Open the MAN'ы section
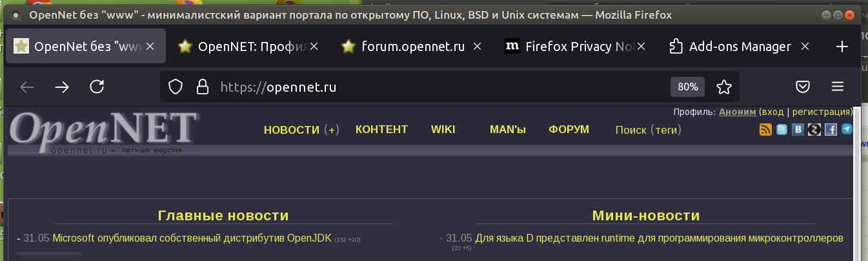The height and width of the screenshot is (261, 868). point(508,129)
